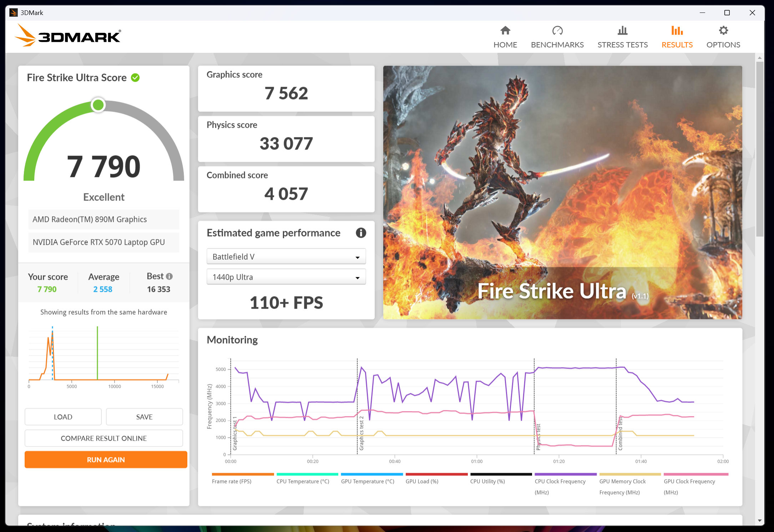Image resolution: width=774 pixels, height=532 pixels.
Task: Click COMPARE RESULT ONLINE button
Action: [x=104, y=438]
